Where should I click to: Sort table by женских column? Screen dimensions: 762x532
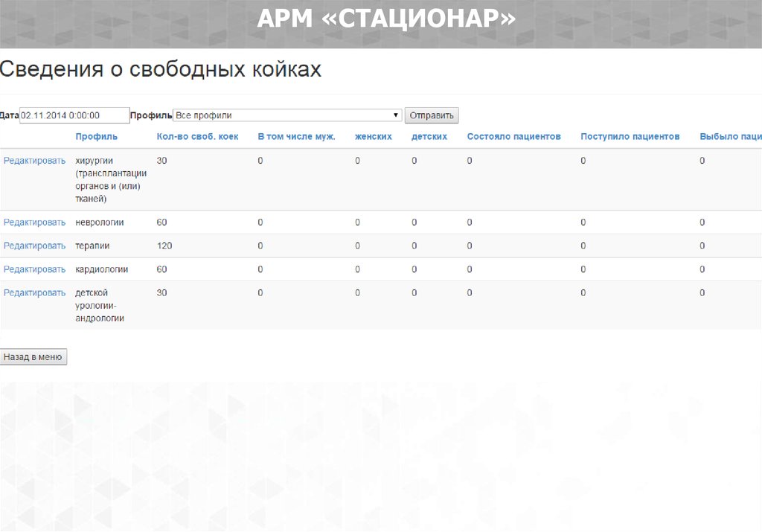point(374,137)
